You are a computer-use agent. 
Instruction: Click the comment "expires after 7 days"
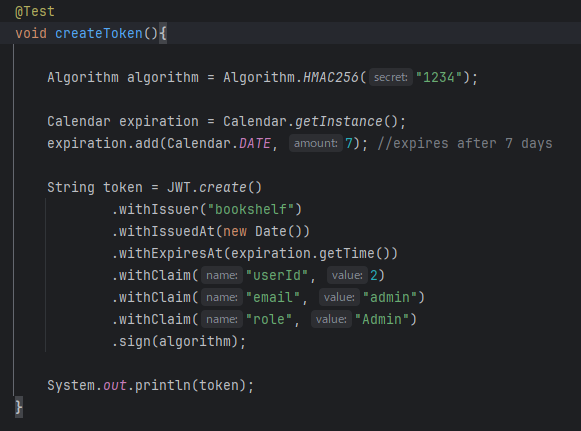click(465, 143)
